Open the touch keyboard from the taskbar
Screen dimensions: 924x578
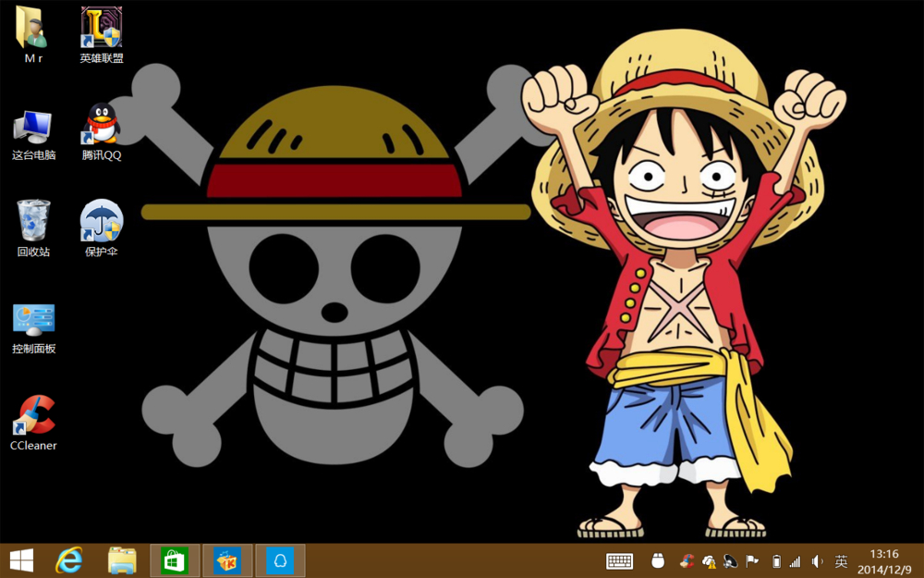pos(619,561)
